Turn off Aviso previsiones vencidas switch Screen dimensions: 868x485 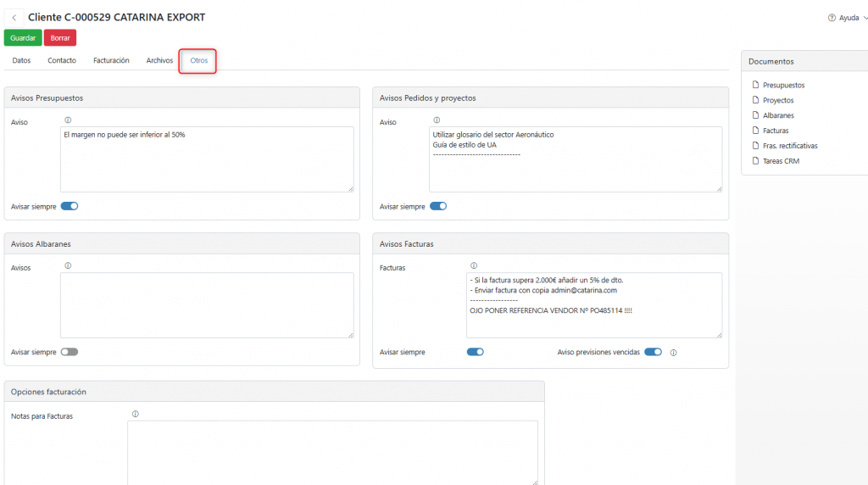pyautogui.click(x=653, y=352)
